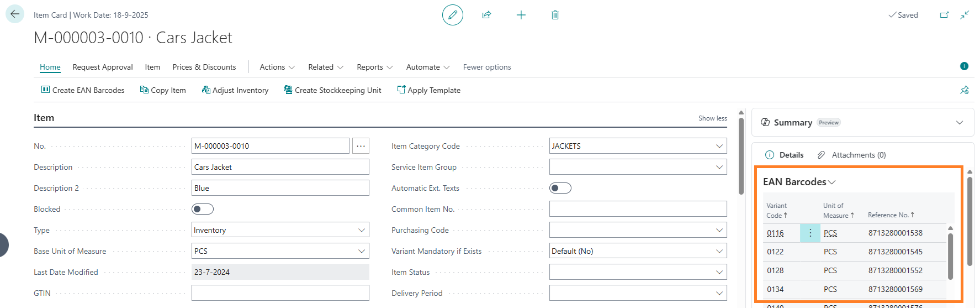Expand the Summary preview section
Image resolution: width=980 pixels, height=308 pixels.
click(x=959, y=123)
